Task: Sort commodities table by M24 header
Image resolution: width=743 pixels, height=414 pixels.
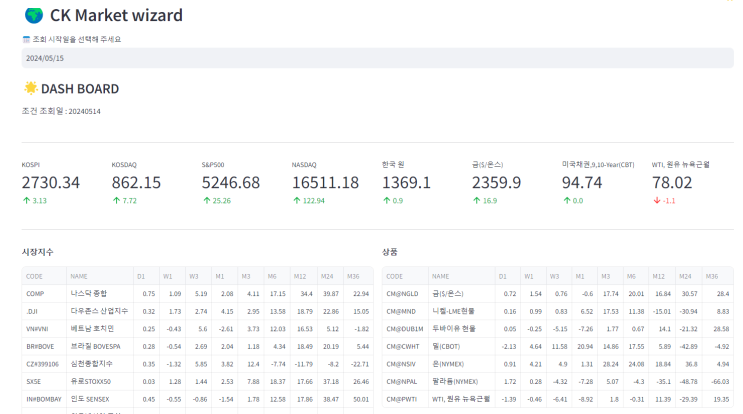Action: pos(689,276)
